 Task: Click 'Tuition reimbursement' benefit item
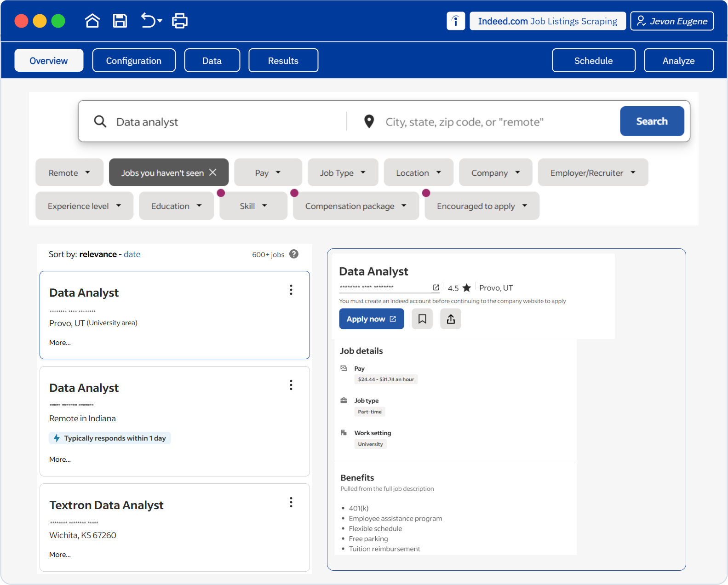point(384,549)
